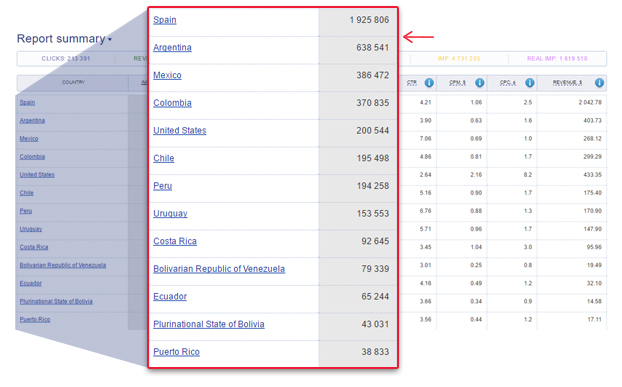Image resolution: width=622 pixels, height=387 pixels.
Task: Click the Spain CPM value 1.06
Action: pyautogui.click(x=476, y=102)
